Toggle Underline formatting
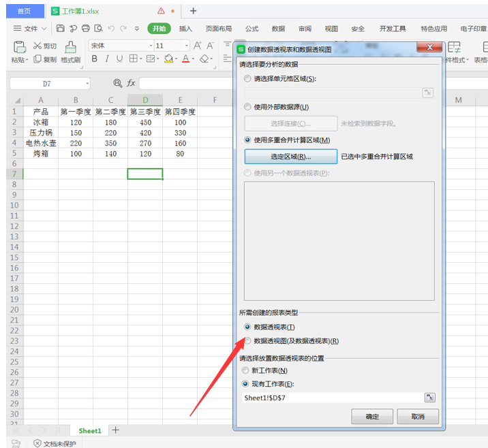Image resolution: width=488 pixels, height=448 pixels. point(119,59)
